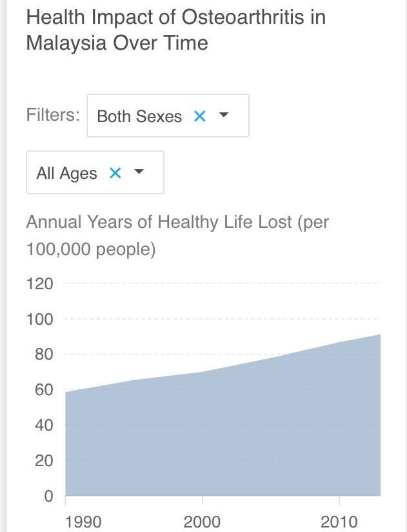
Task: Click the 100 y-axis label
Action: pyautogui.click(x=40, y=320)
